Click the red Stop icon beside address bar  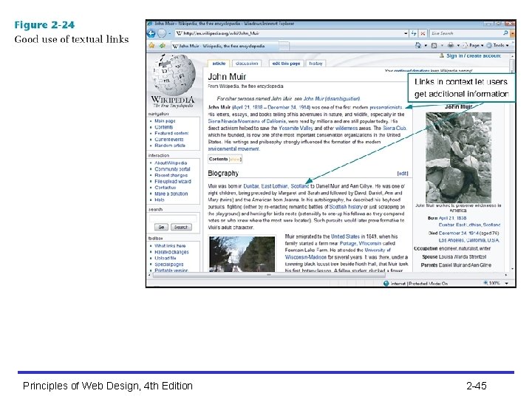pyautogui.click(x=423, y=33)
